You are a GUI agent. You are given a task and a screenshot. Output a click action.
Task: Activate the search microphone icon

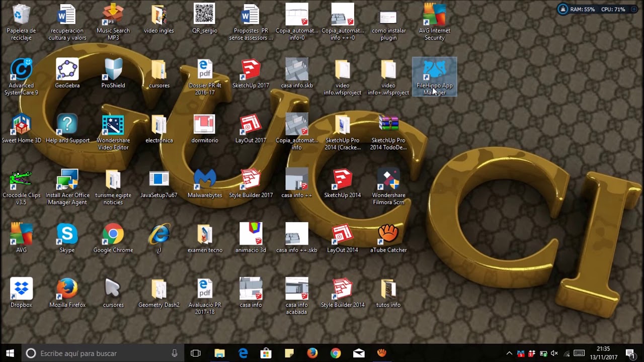click(175, 353)
